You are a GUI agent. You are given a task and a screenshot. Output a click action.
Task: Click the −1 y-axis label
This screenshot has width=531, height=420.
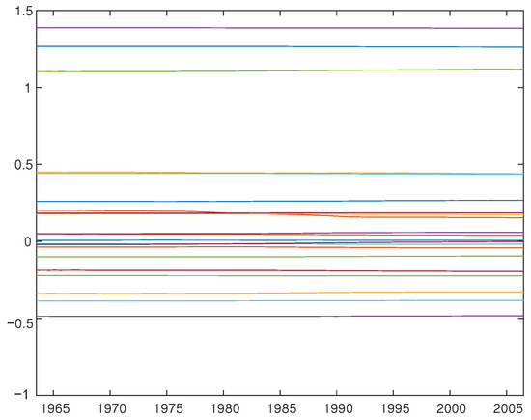coord(23,394)
